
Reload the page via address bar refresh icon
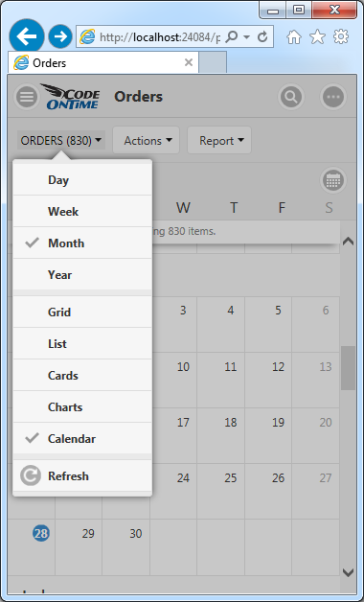click(x=262, y=36)
